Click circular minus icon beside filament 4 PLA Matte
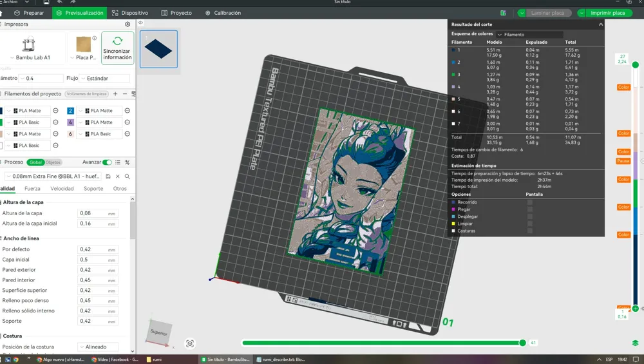The height and width of the screenshot is (364, 644). pyautogui.click(x=128, y=122)
